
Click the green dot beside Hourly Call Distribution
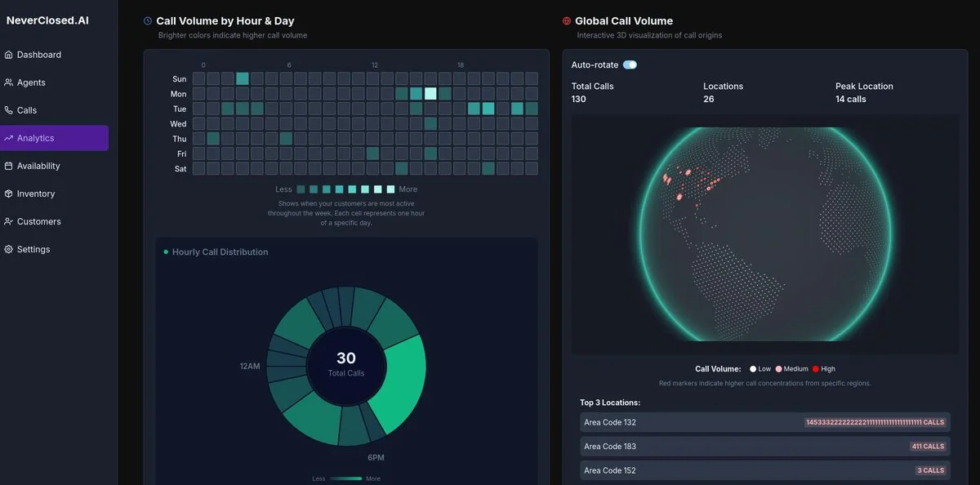(165, 252)
